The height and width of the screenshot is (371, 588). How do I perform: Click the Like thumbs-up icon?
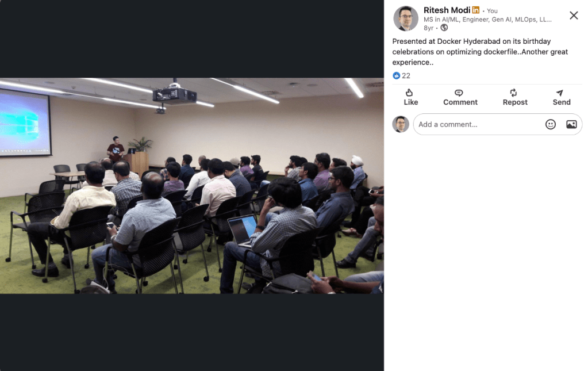pos(409,92)
